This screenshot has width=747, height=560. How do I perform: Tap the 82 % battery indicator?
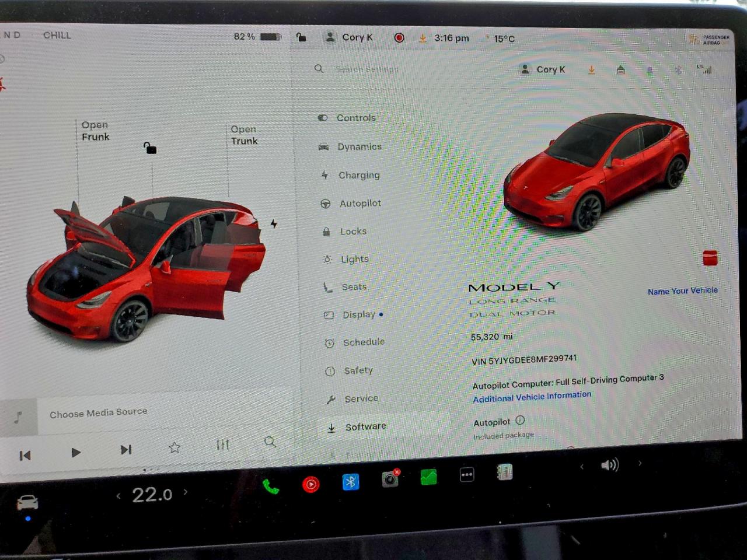pos(257,36)
